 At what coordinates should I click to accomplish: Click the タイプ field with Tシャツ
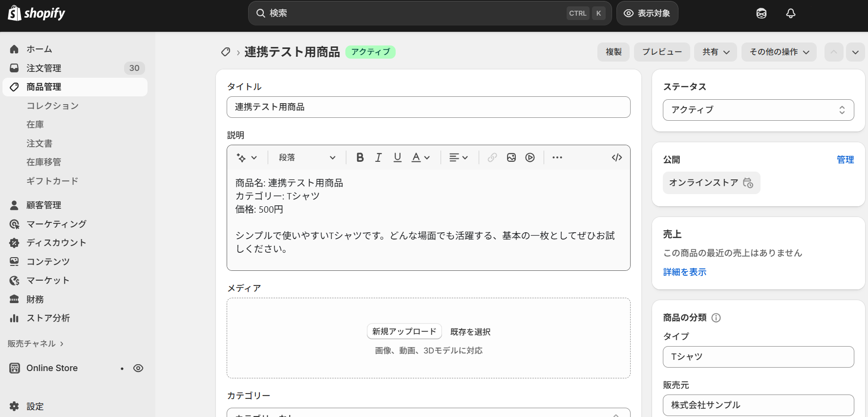758,357
